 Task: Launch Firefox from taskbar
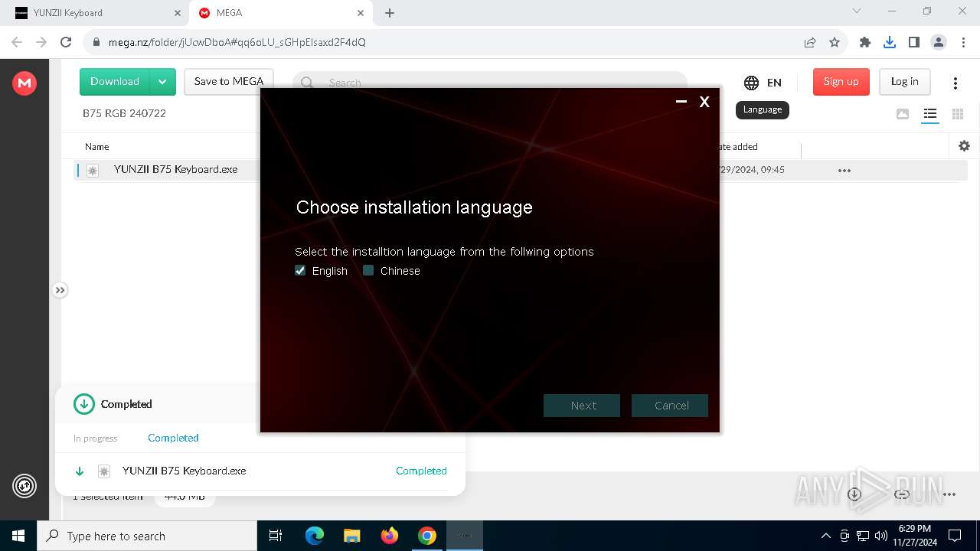tap(389, 536)
